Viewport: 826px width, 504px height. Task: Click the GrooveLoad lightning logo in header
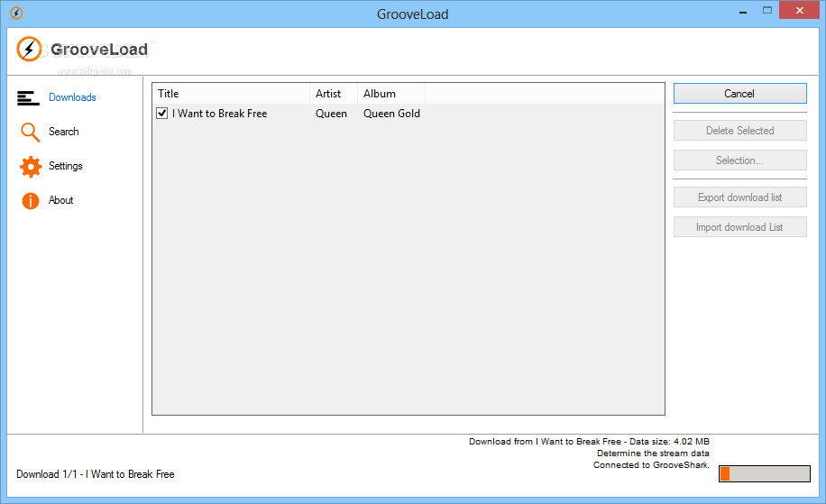[x=29, y=49]
